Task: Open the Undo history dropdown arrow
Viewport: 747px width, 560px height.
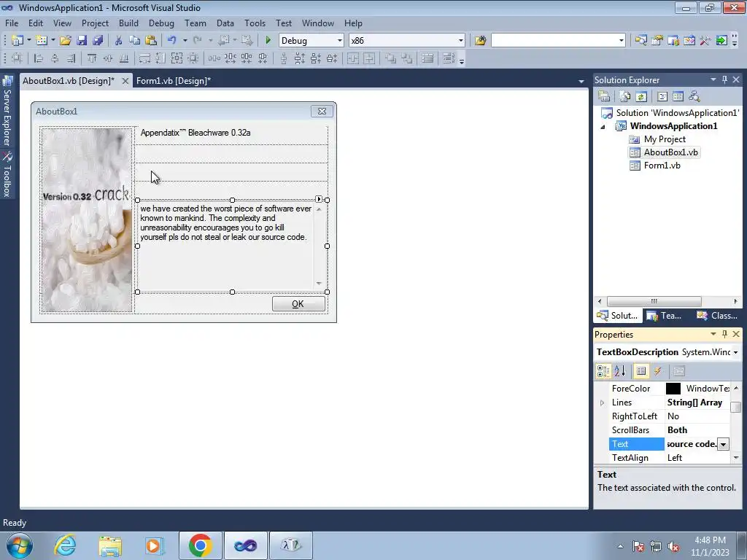Action: [x=185, y=41]
